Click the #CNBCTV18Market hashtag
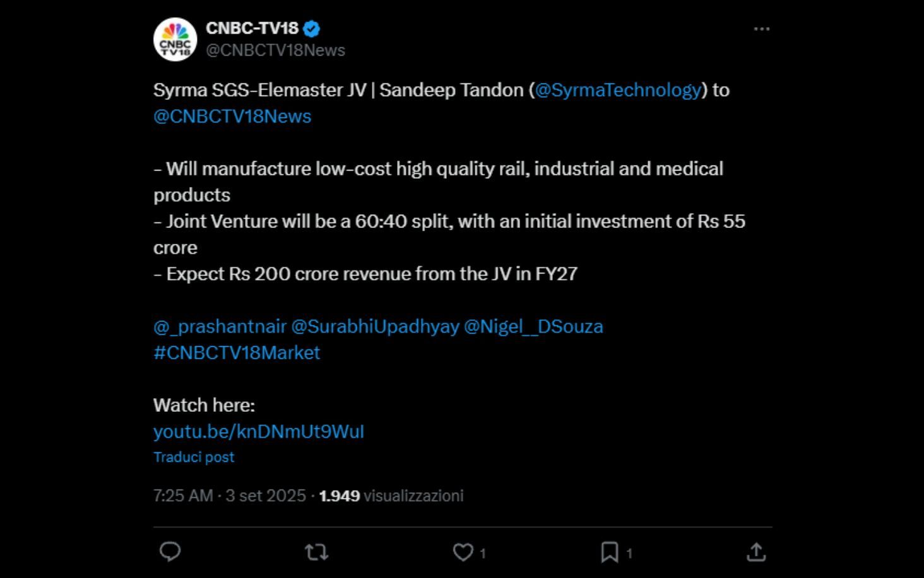924x578 pixels. pyautogui.click(x=237, y=352)
